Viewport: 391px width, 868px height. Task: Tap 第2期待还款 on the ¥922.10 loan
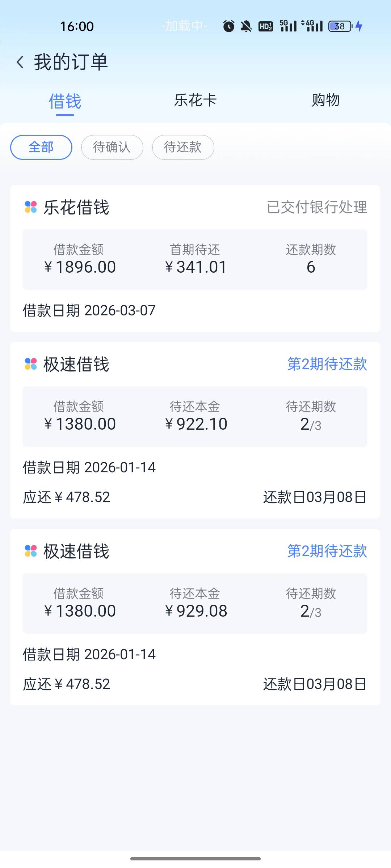coord(327,364)
